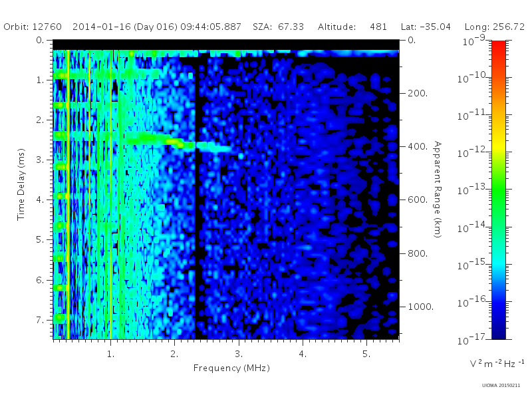The width and height of the screenshot is (532, 399).
Task: Click the ionospheric echo trace near 2 MHz
Action: coord(178,142)
